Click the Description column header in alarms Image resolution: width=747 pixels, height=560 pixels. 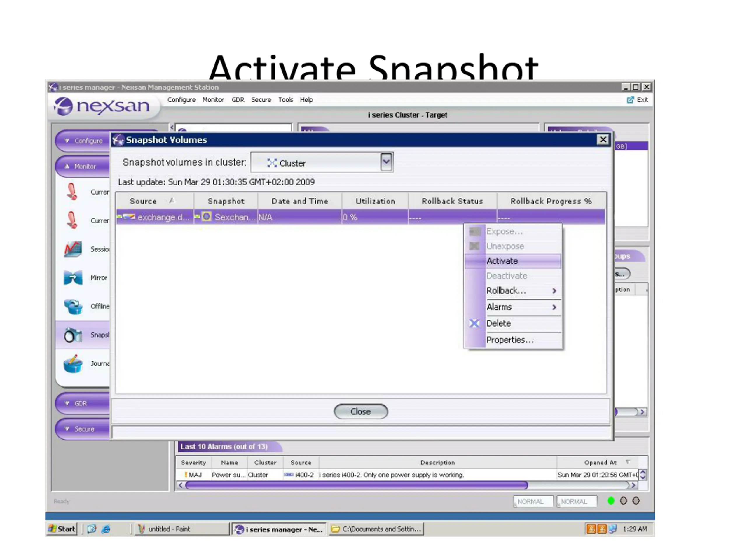pyautogui.click(x=438, y=463)
